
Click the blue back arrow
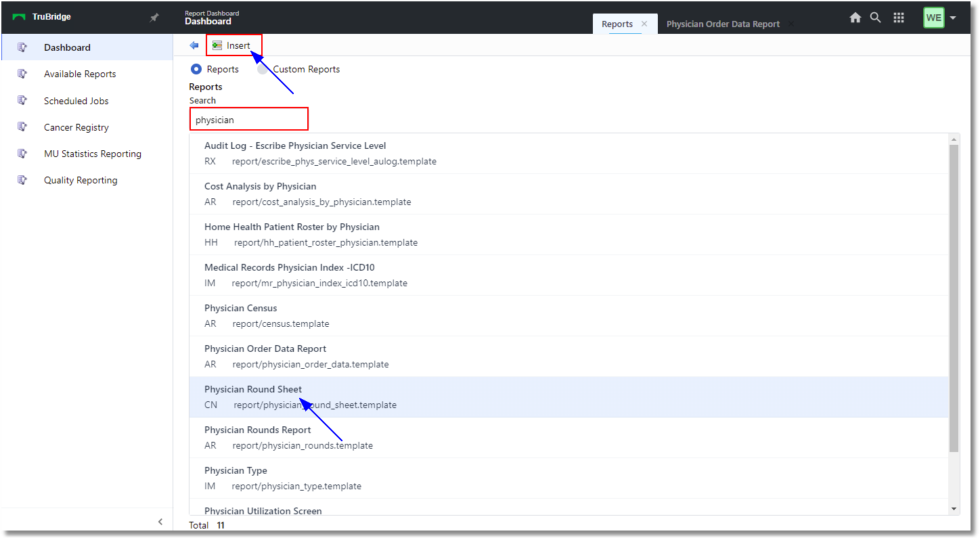click(x=194, y=45)
